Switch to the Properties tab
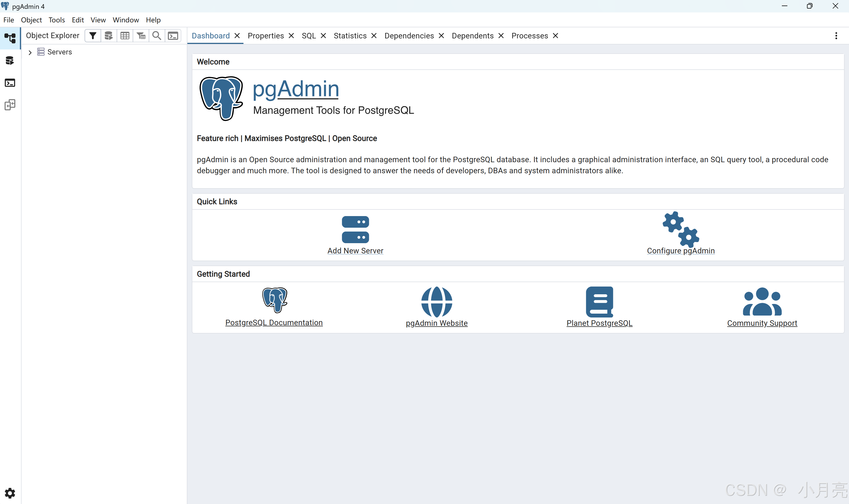This screenshot has width=849, height=504. pos(266,36)
